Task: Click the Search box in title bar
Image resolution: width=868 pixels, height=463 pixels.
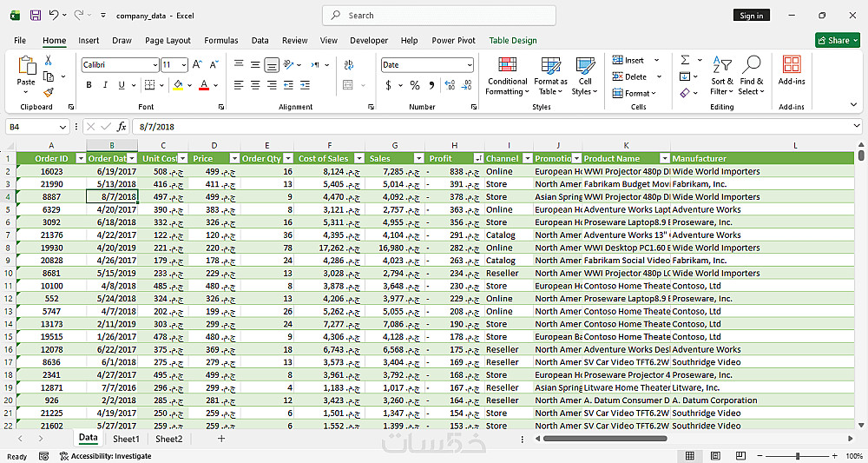Action: 439,16
